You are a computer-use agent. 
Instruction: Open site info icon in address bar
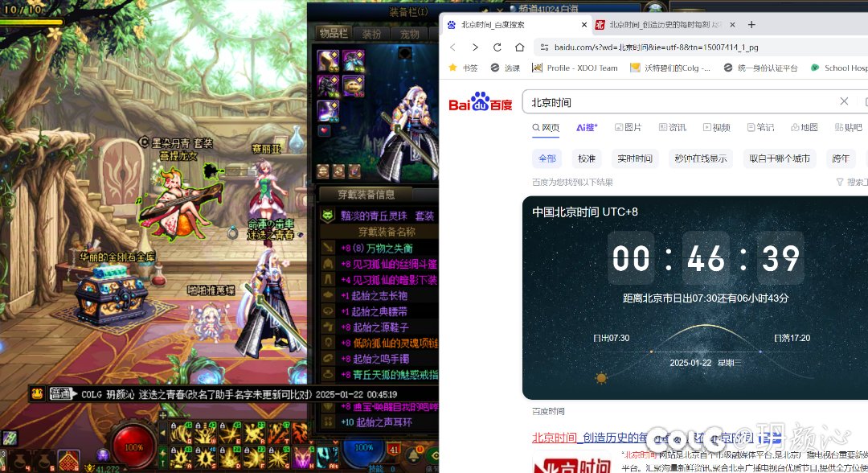[x=544, y=47]
